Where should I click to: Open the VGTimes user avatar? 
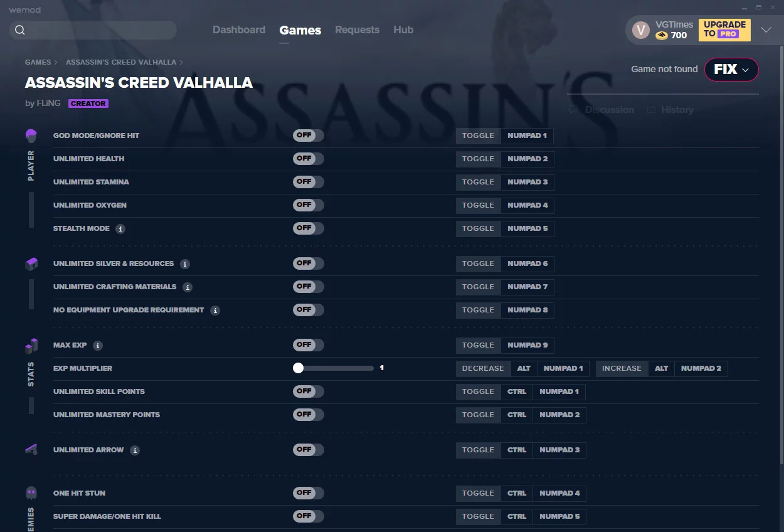(641, 29)
